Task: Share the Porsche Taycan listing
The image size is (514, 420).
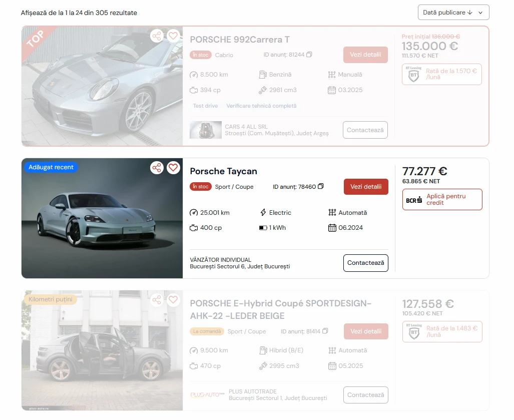Action: pyautogui.click(x=157, y=168)
